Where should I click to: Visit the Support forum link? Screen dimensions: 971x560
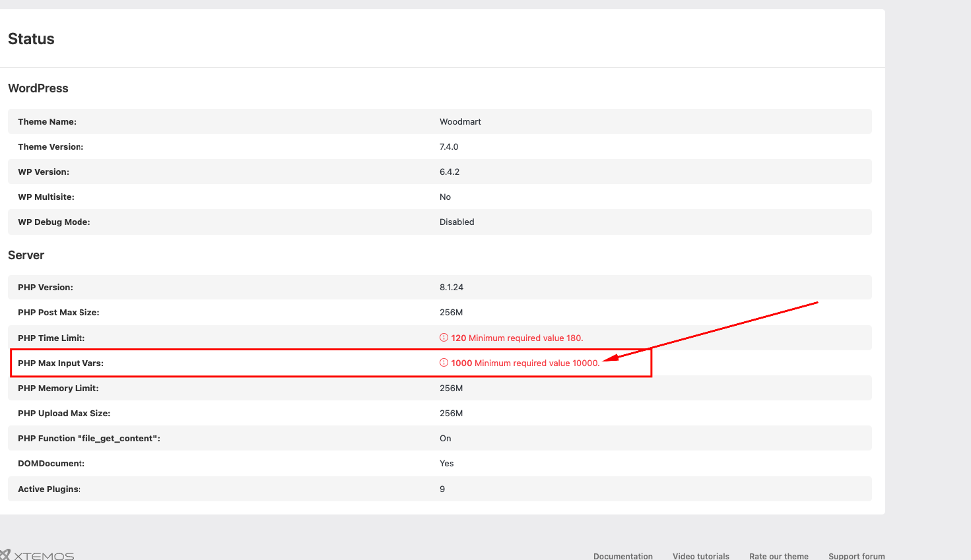pos(857,556)
